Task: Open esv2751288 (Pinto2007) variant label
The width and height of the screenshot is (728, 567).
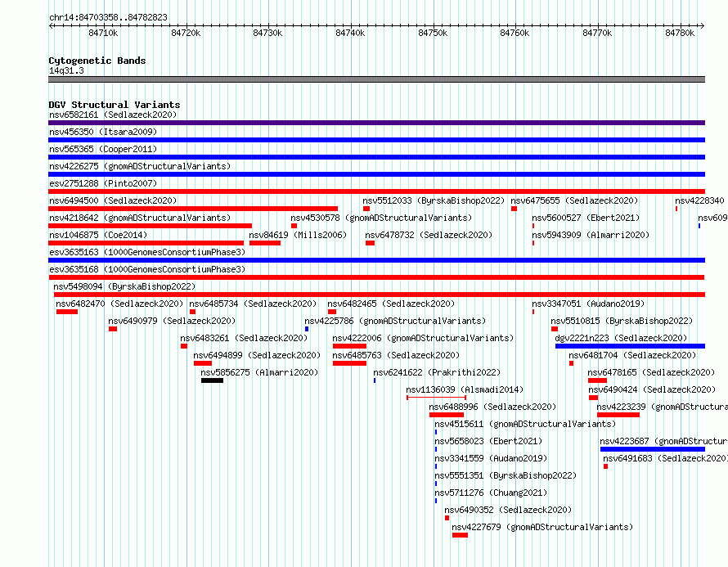Action: [103, 183]
